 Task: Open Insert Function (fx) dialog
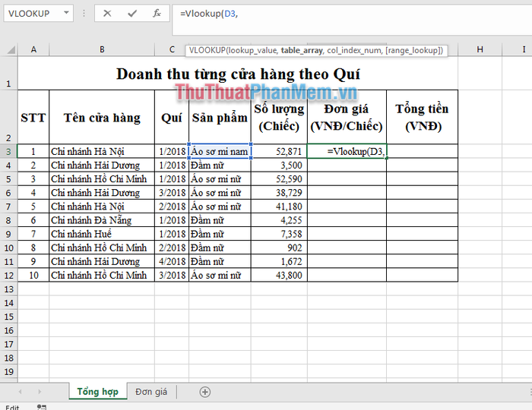click(x=157, y=14)
